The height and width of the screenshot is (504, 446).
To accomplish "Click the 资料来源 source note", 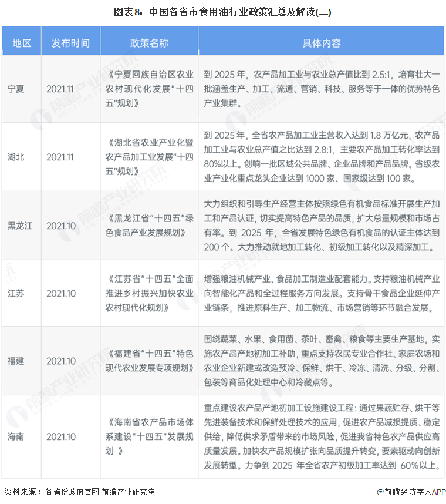I will [79, 492].
